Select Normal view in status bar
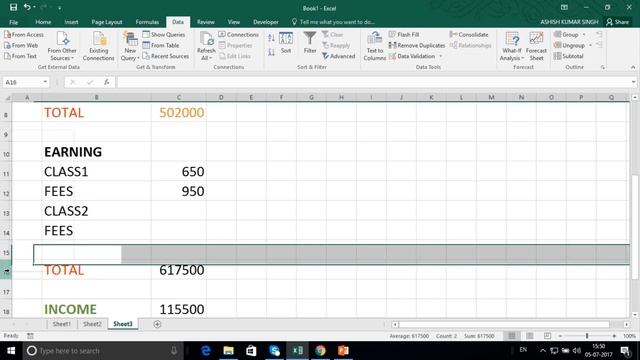The image size is (640, 360). coord(511,336)
